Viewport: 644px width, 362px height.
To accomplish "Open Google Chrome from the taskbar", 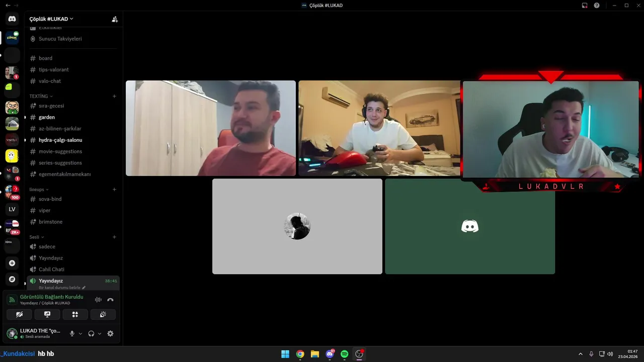I will coord(300,354).
